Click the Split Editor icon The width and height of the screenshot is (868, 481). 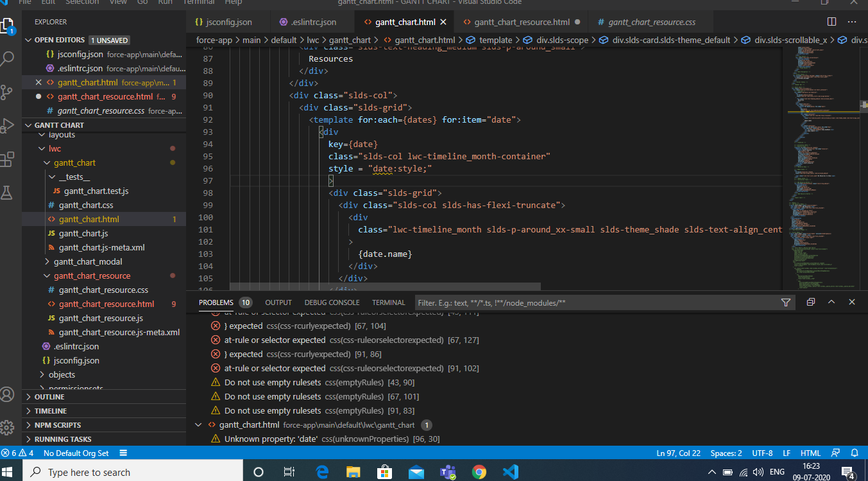point(831,22)
